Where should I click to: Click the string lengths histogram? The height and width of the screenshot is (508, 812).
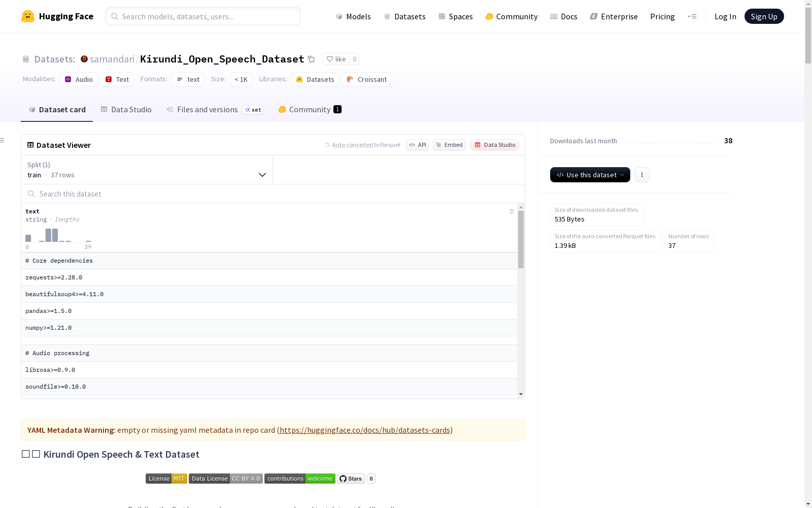58,235
